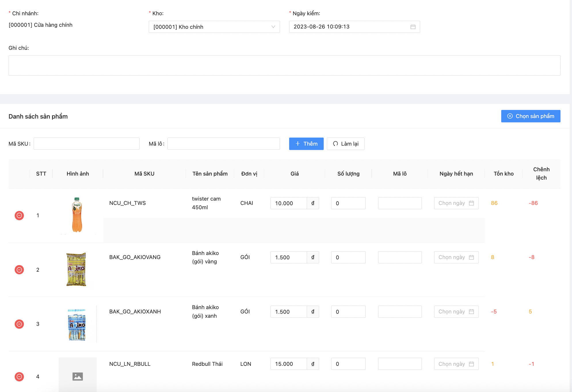Click the Làm lại reset button
The width and height of the screenshot is (572, 392).
click(x=346, y=144)
